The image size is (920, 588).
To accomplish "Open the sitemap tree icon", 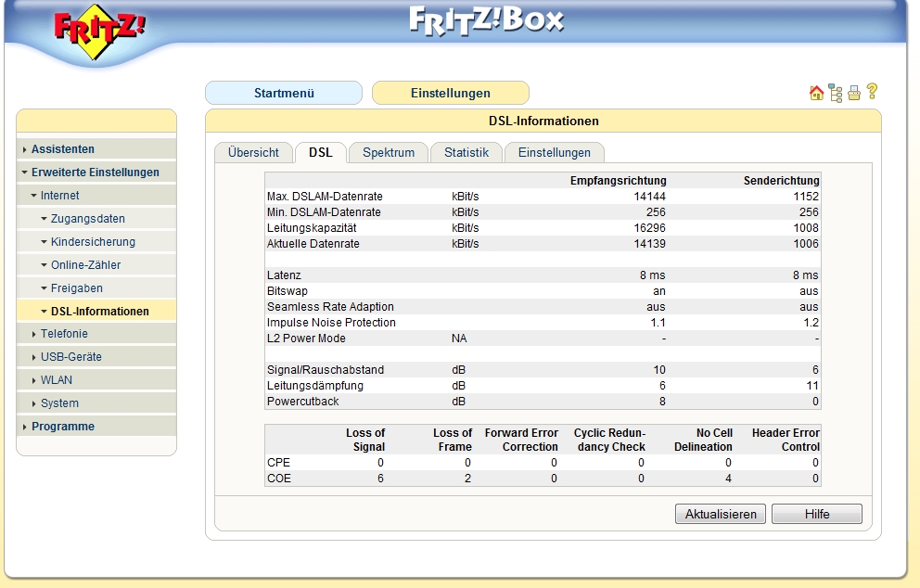I will [x=836, y=93].
